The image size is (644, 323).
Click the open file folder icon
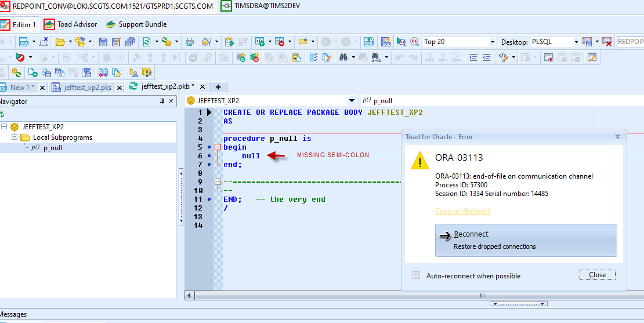60,42
